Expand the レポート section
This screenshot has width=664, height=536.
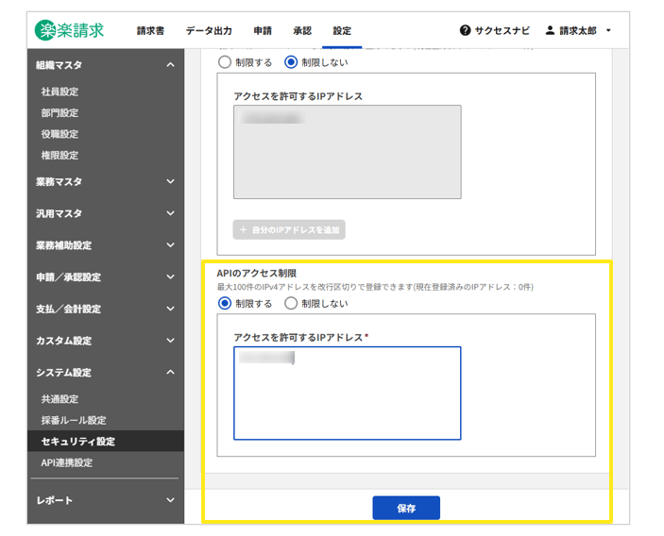point(170,500)
